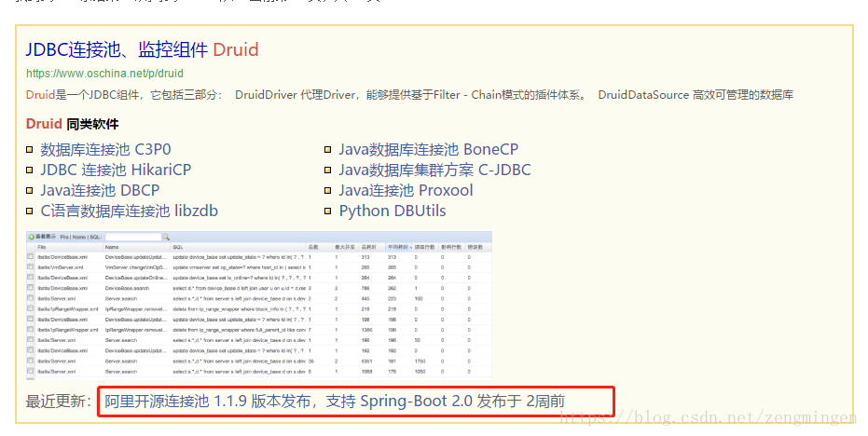Click the DeviceBase.search name cell
This screenshot has width=868, height=436.
pos(127,288)
